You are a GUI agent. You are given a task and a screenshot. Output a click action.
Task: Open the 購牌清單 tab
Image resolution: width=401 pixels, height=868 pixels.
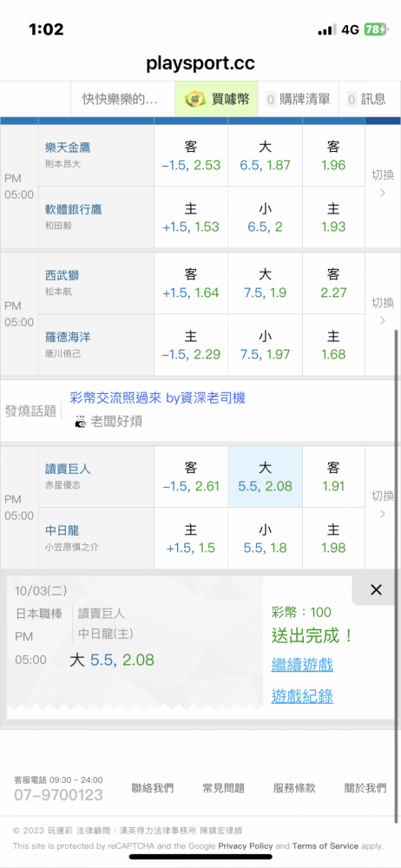click(298, 99)
